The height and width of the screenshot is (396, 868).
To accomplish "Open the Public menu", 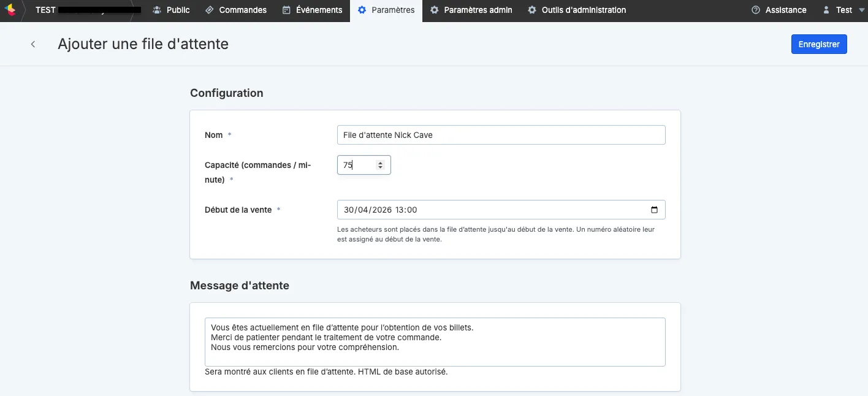I will point(171,10).
